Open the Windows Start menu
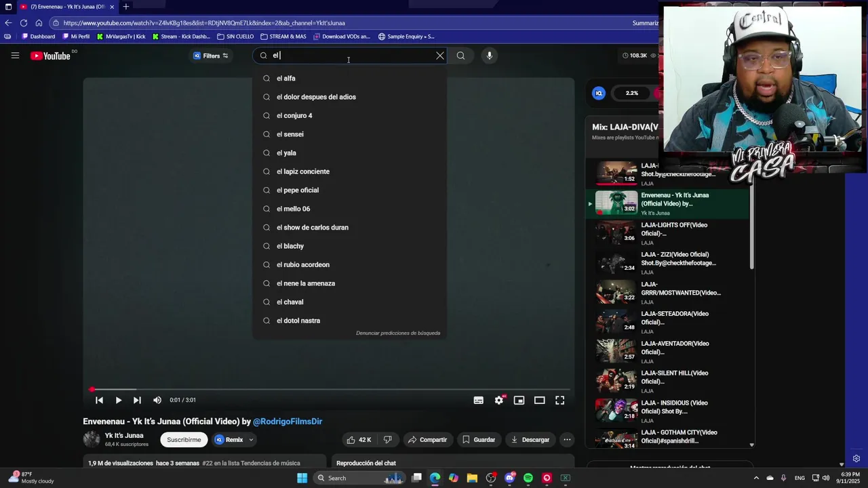Viewport: 868px width, 488px height. 302,478
